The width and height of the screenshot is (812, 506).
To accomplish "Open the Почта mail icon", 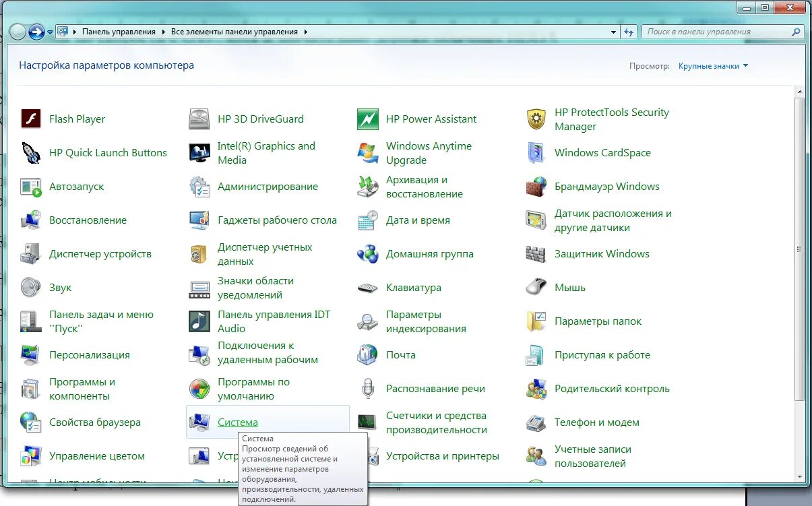I will click(368, 355).
